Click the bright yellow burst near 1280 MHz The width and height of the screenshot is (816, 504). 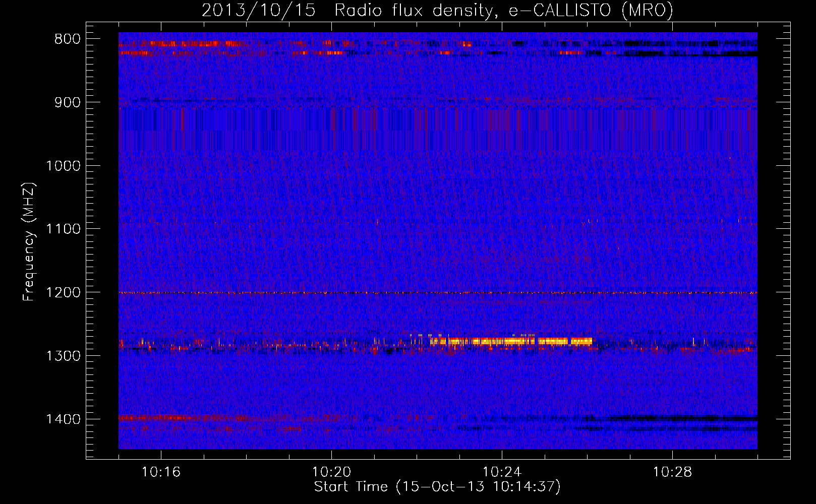coord(510,341)
